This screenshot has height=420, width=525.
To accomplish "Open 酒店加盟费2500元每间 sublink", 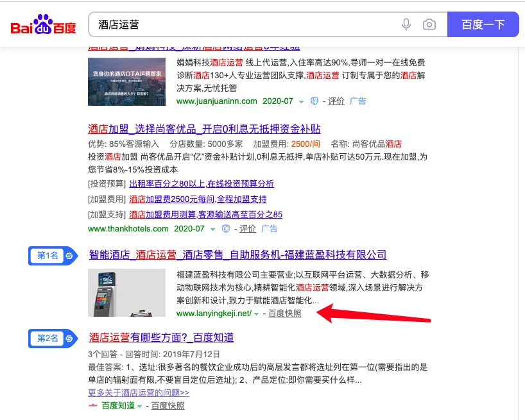I will click(x=198, y=199).
